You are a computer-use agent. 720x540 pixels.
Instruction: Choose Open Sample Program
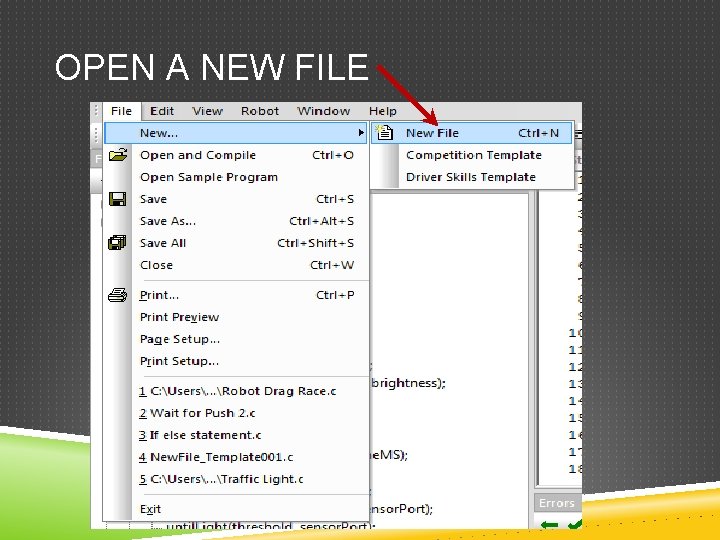click(236, 177)
